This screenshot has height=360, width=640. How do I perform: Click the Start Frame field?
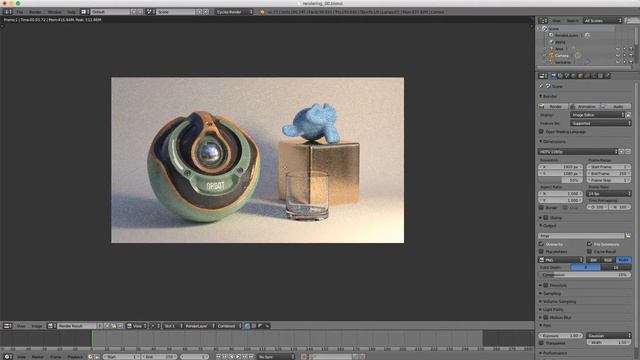coord(609,167)
